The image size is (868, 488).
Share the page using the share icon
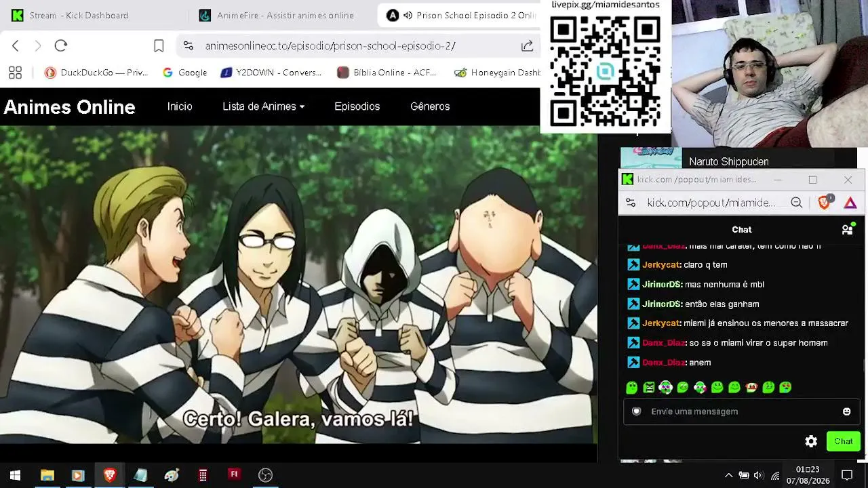[x=527, y=45]
